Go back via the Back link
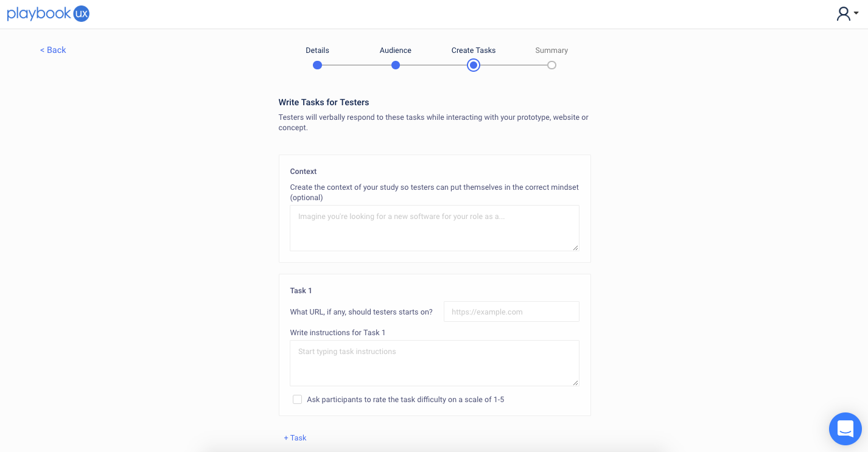The image size is (868, 452). (x=53, y=50)
